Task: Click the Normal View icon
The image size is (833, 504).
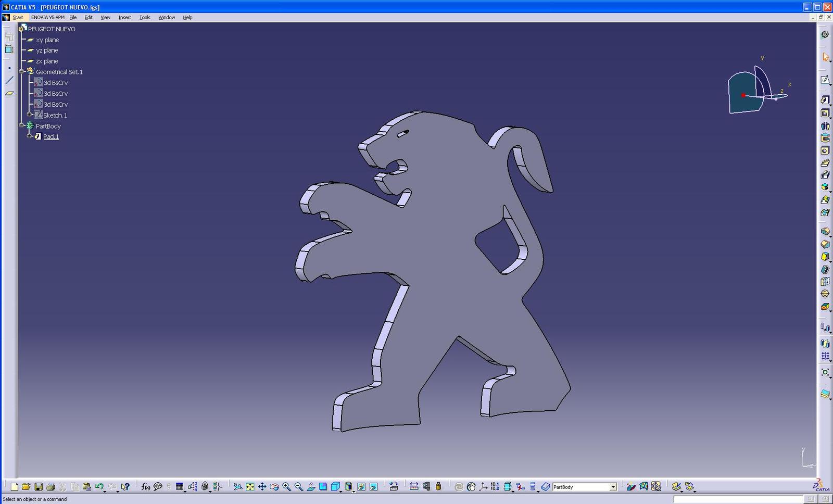Action: tap(311, 487)
